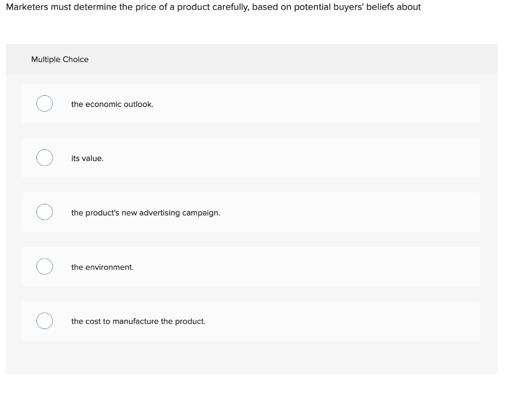Viewport: 532px width, 405px height.
Task: Choose the answer "the product's new advertising campaign."
Action: 145,213
